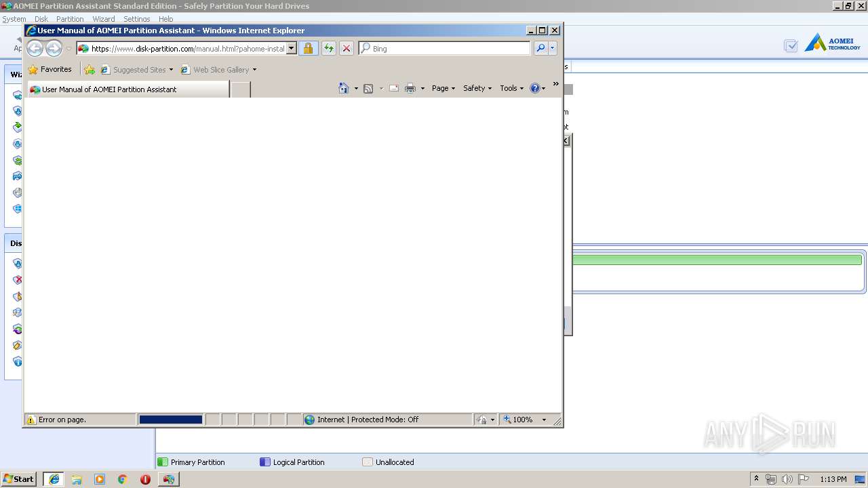Viewport: 868px width, 488px height.
Task: Expand the Web Slice Gallery dropdown arrow
Action: click(254, 70)
